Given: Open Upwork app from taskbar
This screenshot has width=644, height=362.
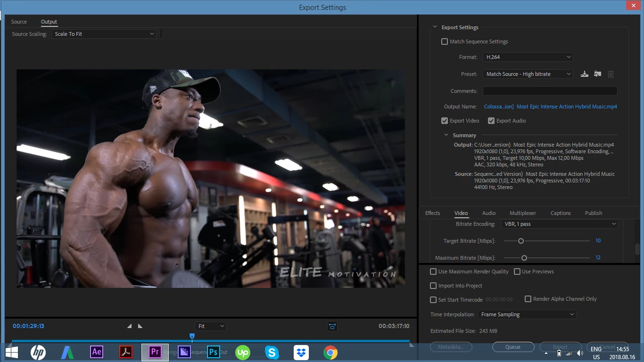Looking at the screenshot, I should [243, 352].
